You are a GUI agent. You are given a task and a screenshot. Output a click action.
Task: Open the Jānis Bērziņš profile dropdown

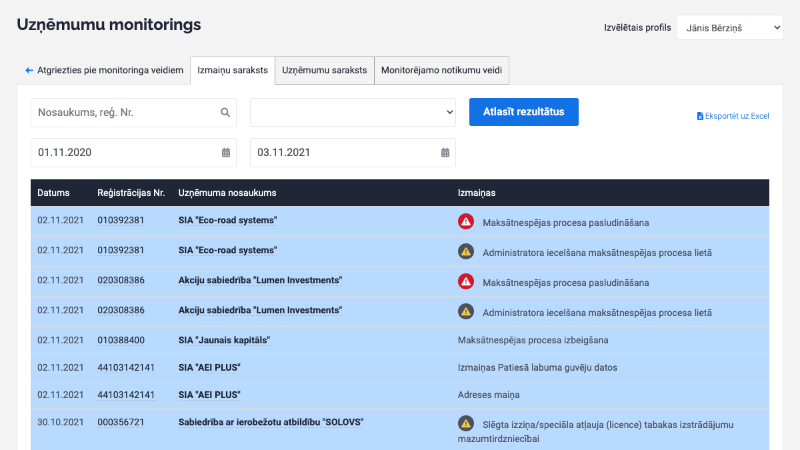coord(729,27)
